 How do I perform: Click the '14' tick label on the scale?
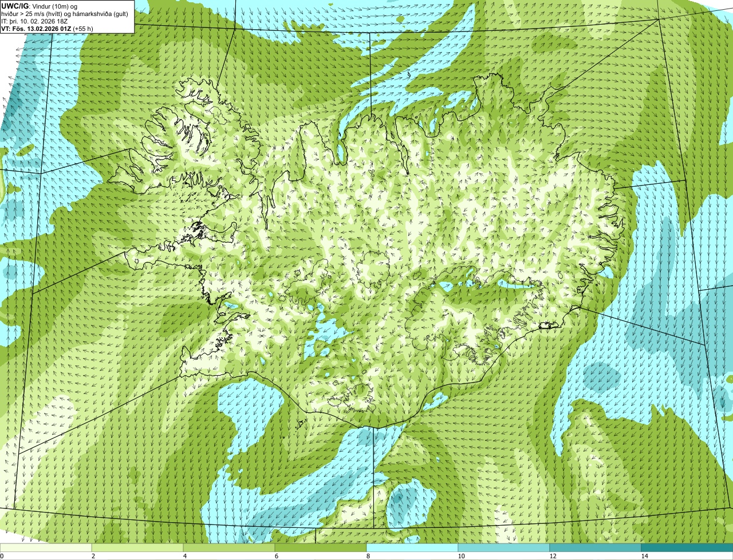pyautogui.click(x=644, y=556)
